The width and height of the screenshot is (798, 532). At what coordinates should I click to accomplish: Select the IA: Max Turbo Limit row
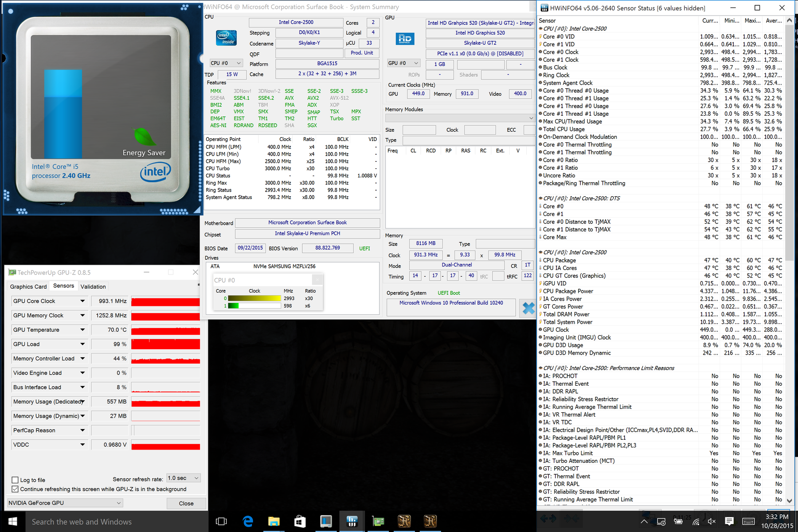click(661, 453)
